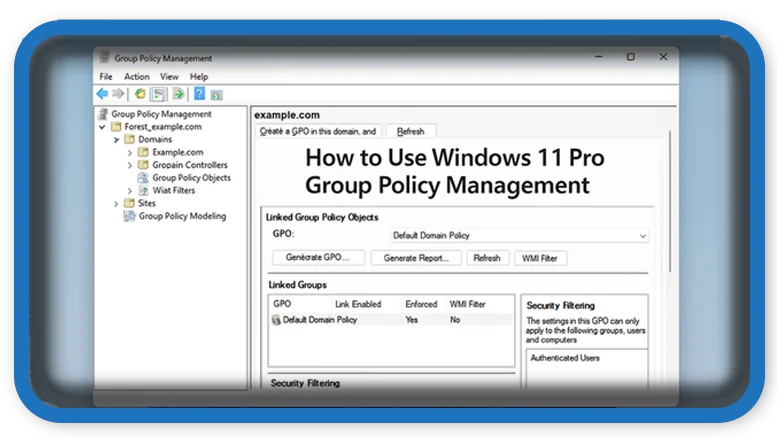Viewport: 777px width, 441px height.
Task: Minimize the Group Policy Management window
Action: pyautogui.click(x=599, y=57)
